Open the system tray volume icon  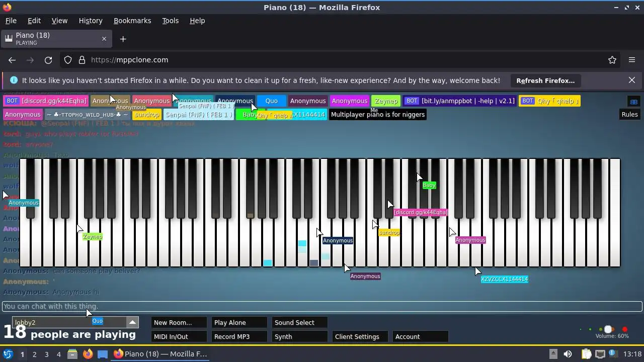568,354
